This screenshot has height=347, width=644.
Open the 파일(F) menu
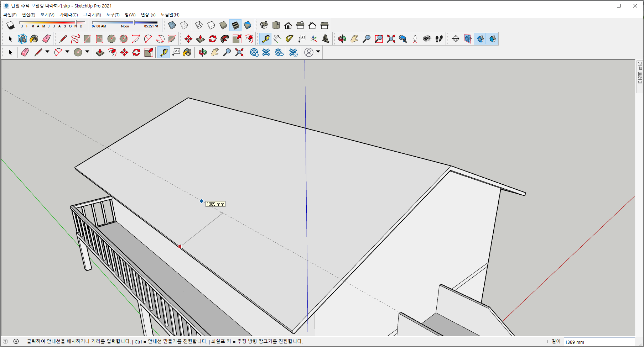10,15
